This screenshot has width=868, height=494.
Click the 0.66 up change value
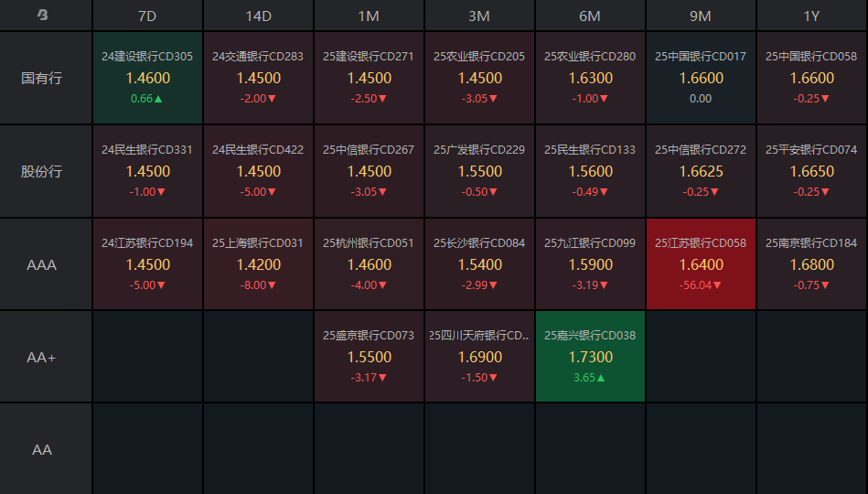pyautogui.click(x=146, y=99)
